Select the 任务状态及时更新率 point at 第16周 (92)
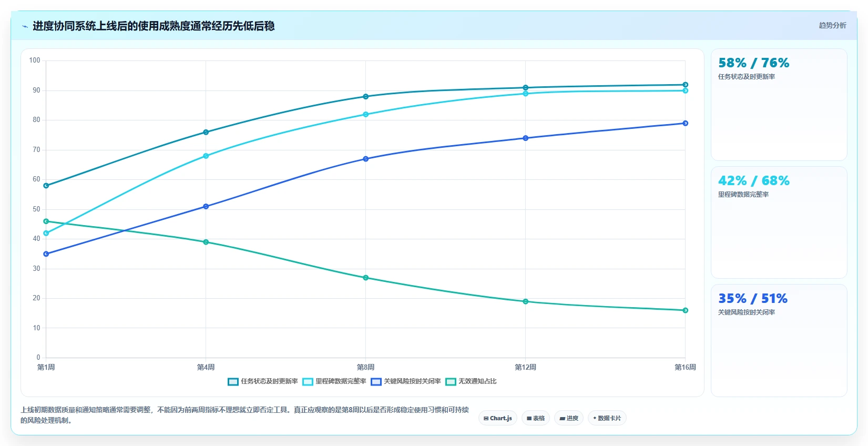 click(686, 85)
